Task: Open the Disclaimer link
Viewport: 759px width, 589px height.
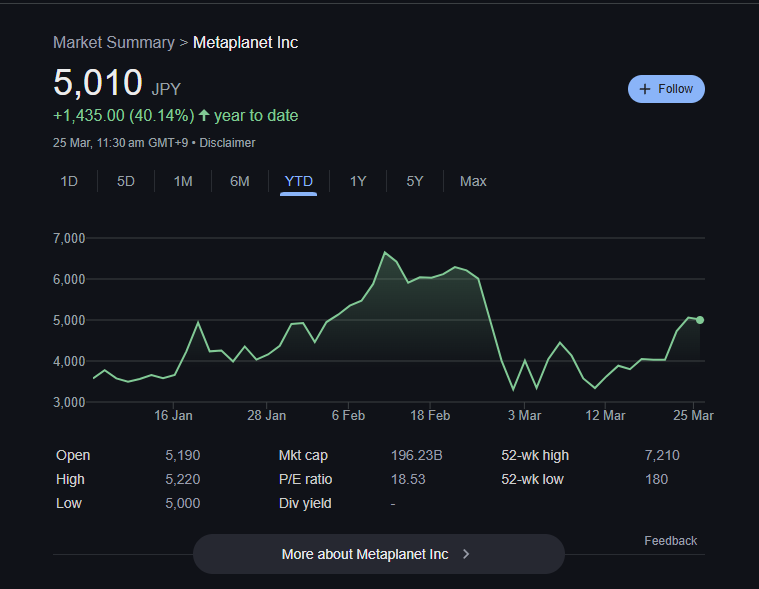Action: (x=227, y=143)
